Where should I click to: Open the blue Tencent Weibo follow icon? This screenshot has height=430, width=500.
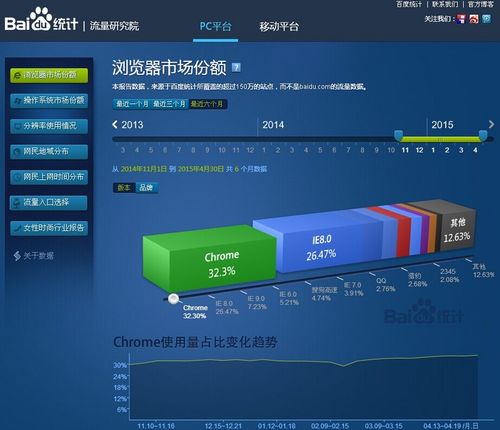coord(486,19)
